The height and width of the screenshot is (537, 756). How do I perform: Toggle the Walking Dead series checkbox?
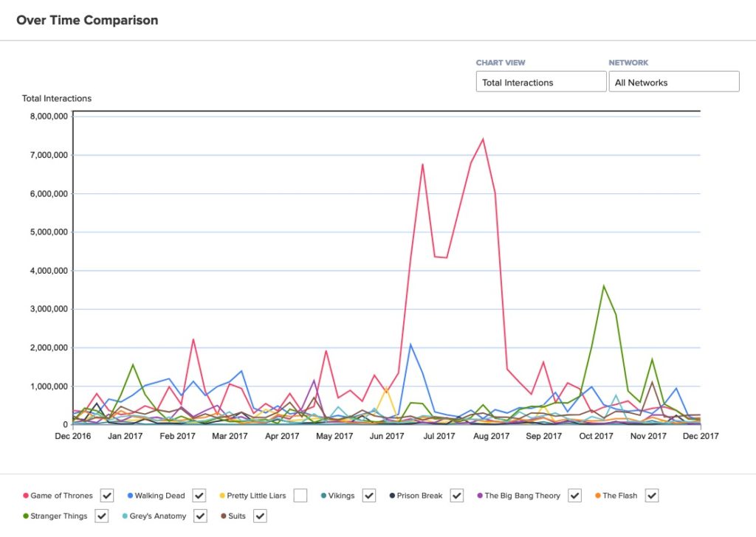199,496
